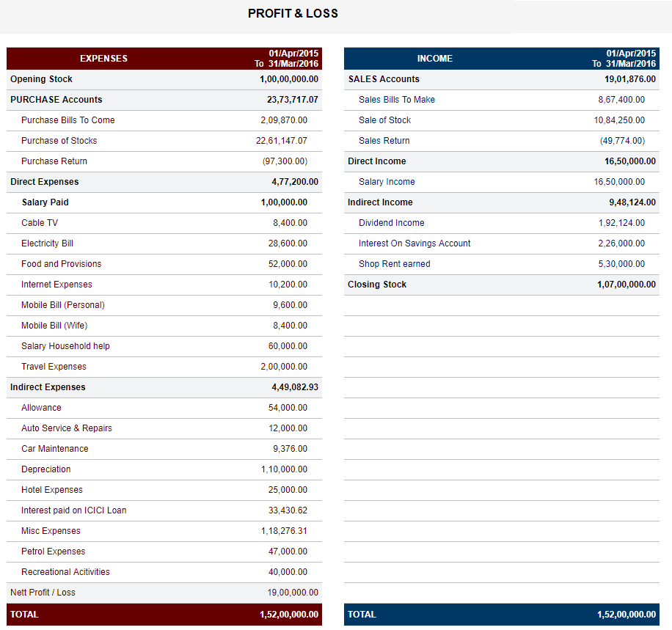Open the Indirect Income group
The image size is (672, 630).
click(380, 202)
